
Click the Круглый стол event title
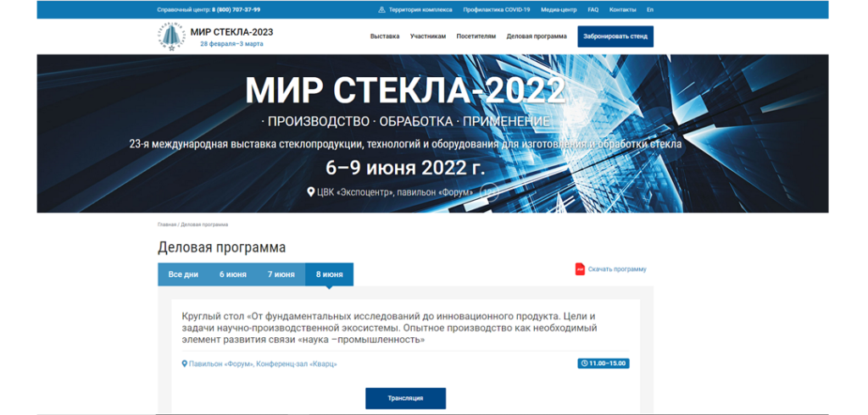[x=390, y=328]
